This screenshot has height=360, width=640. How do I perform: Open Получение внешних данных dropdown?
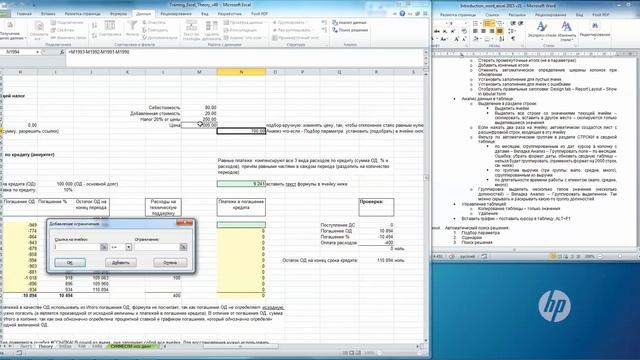click(12, 31)
